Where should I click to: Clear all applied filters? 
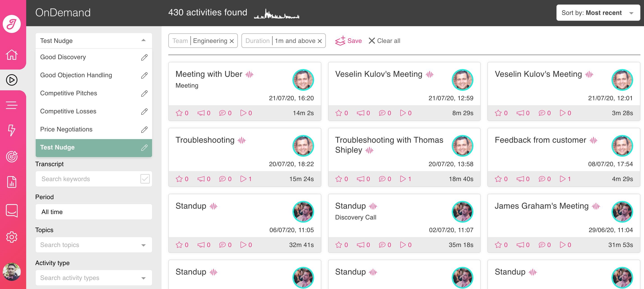tap(384, 41)
